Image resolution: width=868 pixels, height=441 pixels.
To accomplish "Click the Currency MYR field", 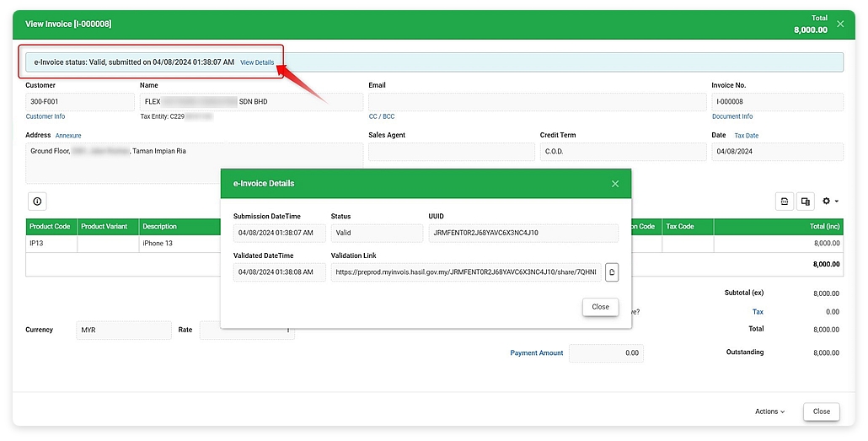I will coord(123,331).
